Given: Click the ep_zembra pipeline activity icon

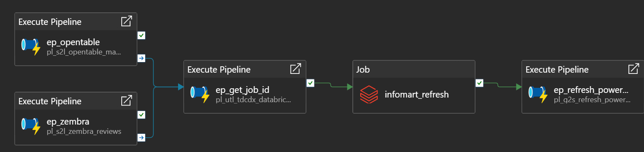Looking at the screenshot, I should 31,126.
